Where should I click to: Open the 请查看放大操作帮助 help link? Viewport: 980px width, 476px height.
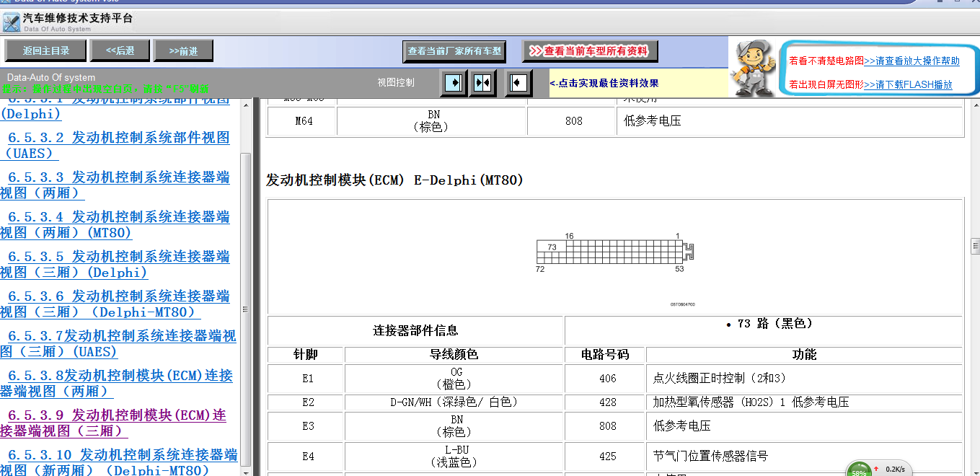[x=911, y=61]
